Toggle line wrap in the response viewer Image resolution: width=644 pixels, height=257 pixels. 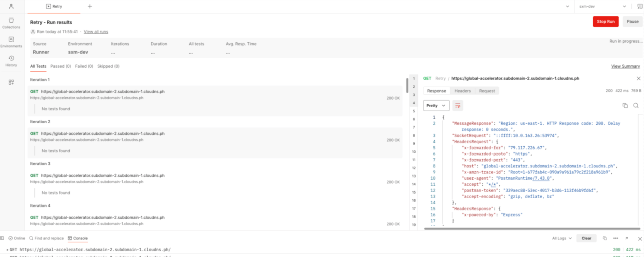coord(458,106)
